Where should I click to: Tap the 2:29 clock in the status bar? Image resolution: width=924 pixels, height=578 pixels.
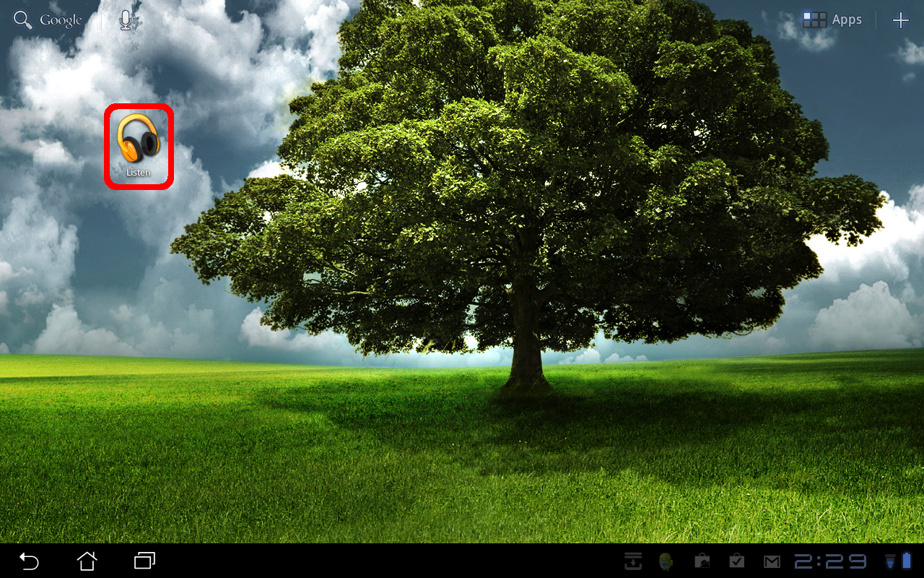(x=830, y=561)
